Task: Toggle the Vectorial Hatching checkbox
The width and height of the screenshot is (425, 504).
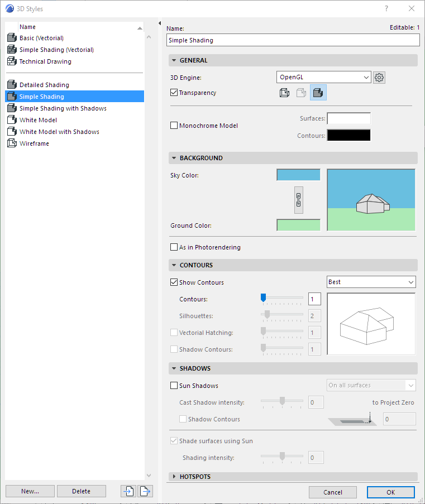Action: [174, 333]
